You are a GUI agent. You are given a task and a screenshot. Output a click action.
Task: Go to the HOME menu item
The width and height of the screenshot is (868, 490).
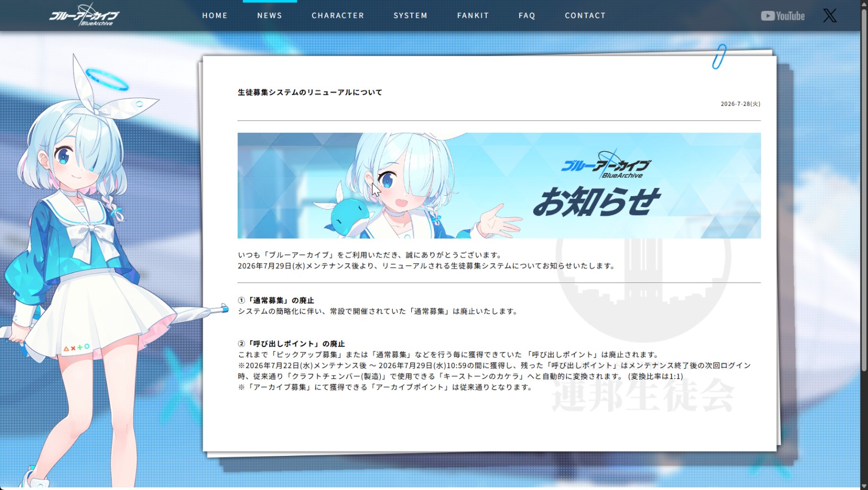215,16
